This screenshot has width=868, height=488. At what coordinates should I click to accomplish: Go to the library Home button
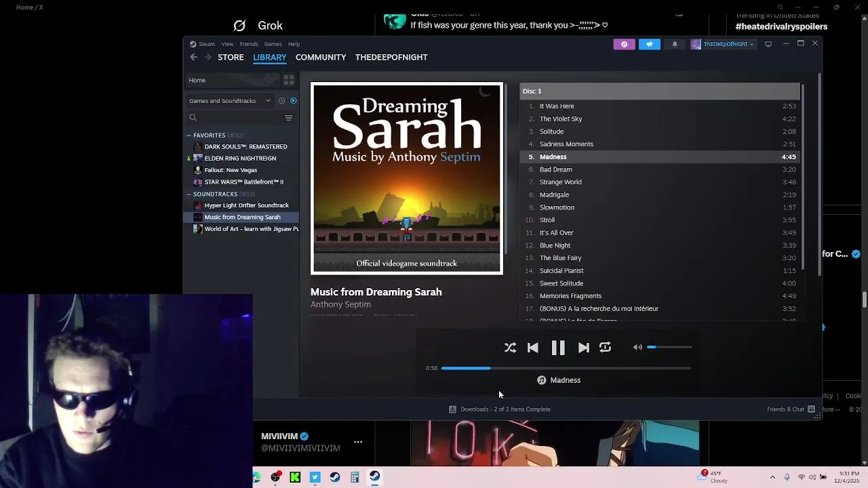point(231,80)
